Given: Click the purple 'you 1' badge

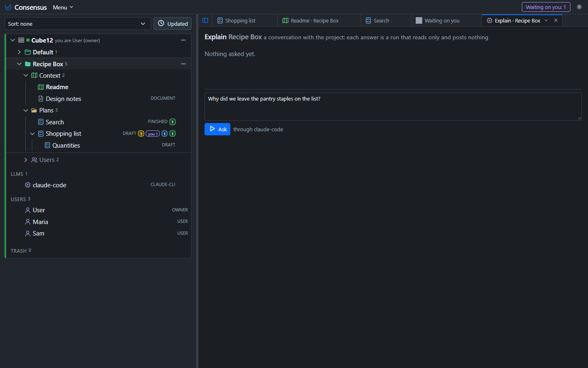Looking at the screenshot, I should (x=153, y=134).
